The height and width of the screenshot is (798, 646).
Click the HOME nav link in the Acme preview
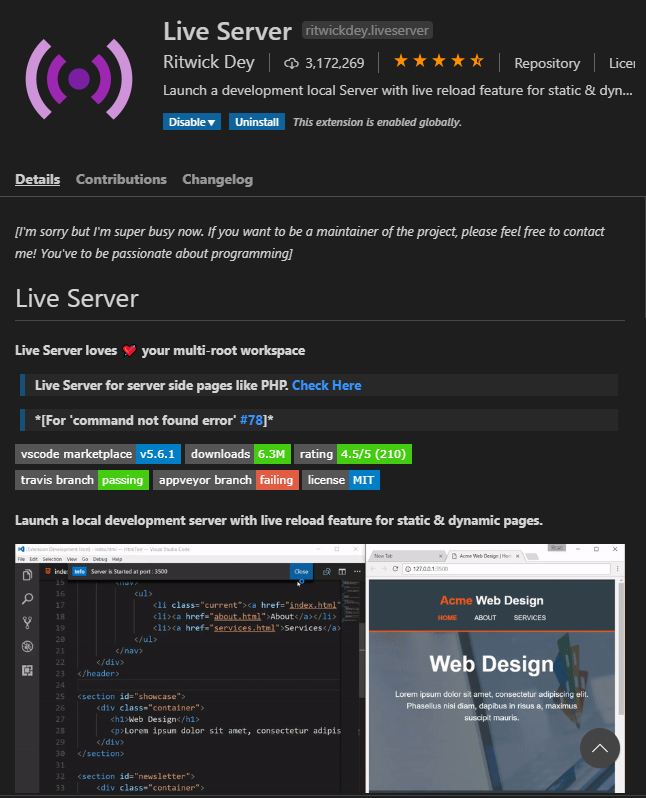pos(447,617)
